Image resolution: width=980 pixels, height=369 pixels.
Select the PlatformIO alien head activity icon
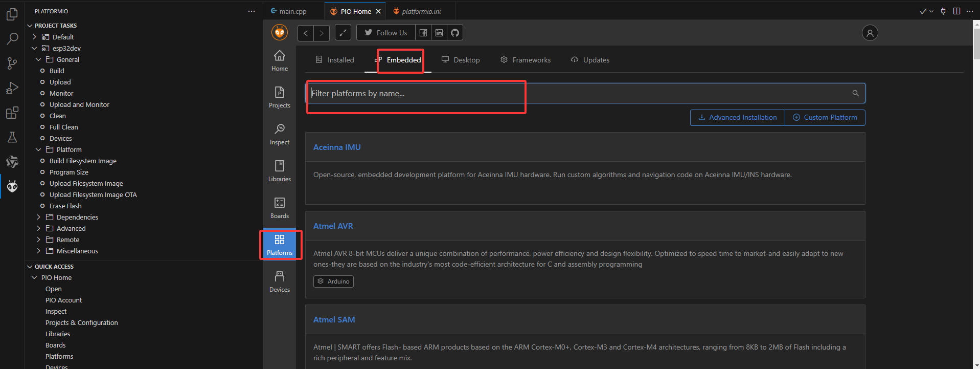12,186
